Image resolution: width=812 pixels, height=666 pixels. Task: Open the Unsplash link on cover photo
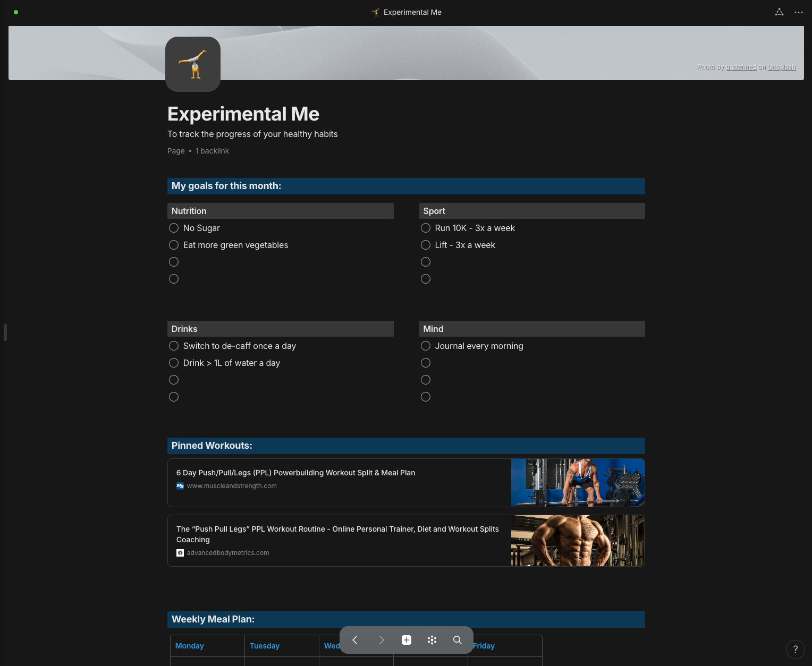pos(781,67)
